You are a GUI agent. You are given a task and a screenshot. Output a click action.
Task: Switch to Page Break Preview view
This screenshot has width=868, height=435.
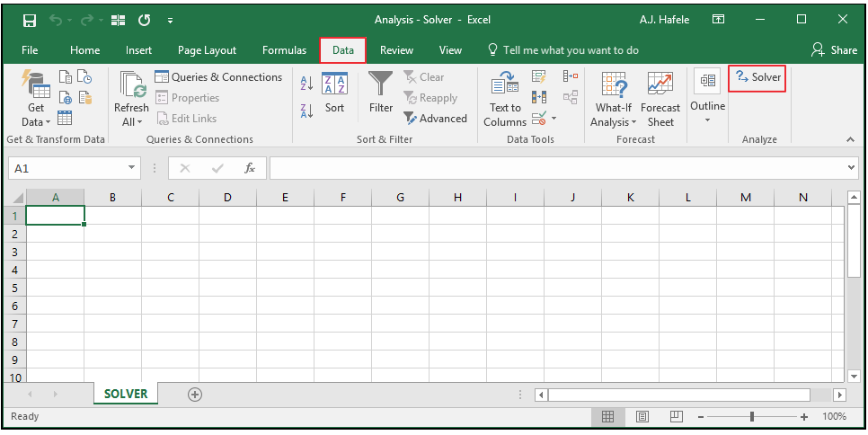(677, 417)
